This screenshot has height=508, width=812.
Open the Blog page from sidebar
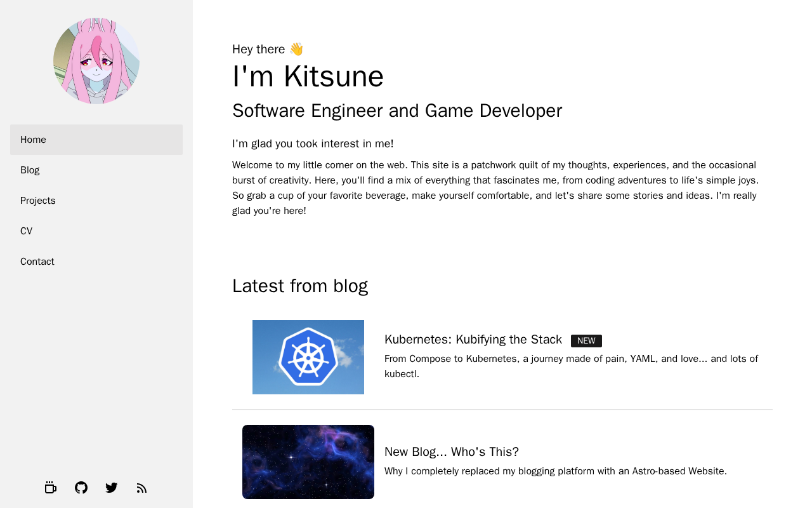tap(96, 170)
